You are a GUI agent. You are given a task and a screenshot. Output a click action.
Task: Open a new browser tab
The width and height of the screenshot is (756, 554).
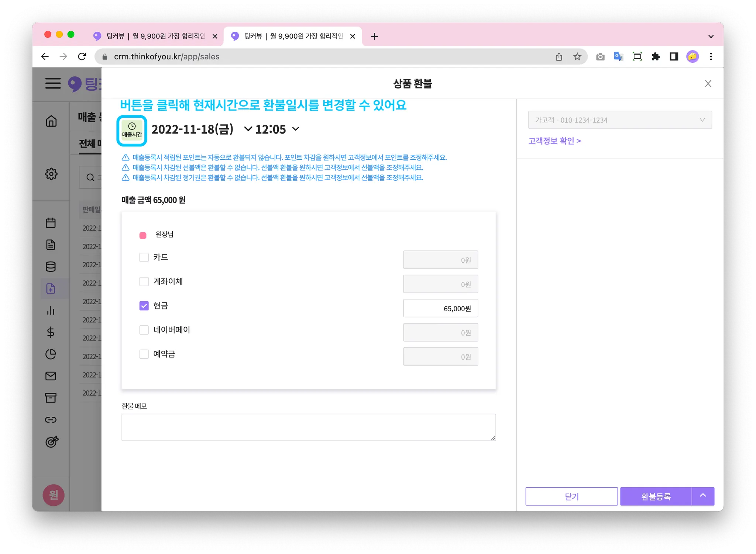pyautogui.click(x=374, y=36)
